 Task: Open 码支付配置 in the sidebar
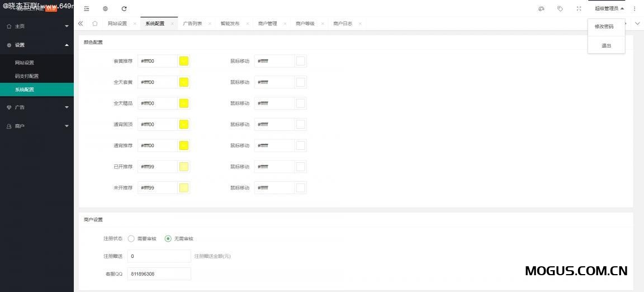coord(27,76)
